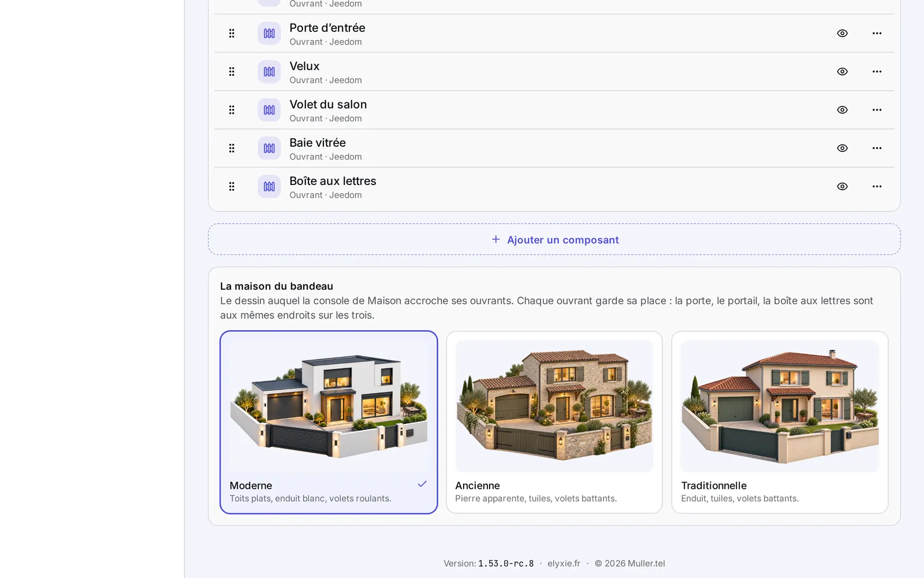This screenshot has width=924, height=578.
Task: Click the Ancienne stone house image
Action: click(554, 406)
